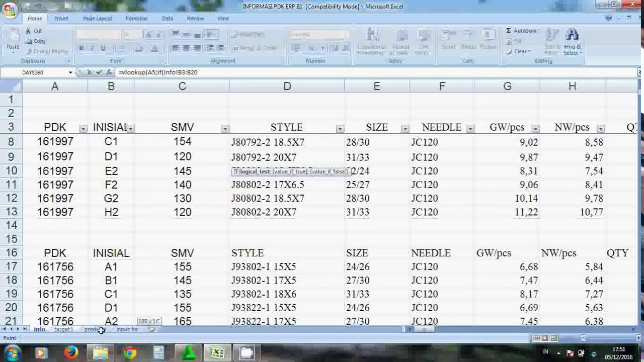
Task: Select cell containing J80802-2 18.5X7
Action: [287, 198]
